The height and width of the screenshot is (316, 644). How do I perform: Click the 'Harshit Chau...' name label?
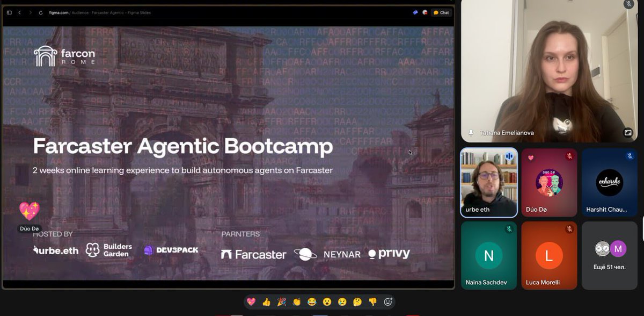point(606,210)
